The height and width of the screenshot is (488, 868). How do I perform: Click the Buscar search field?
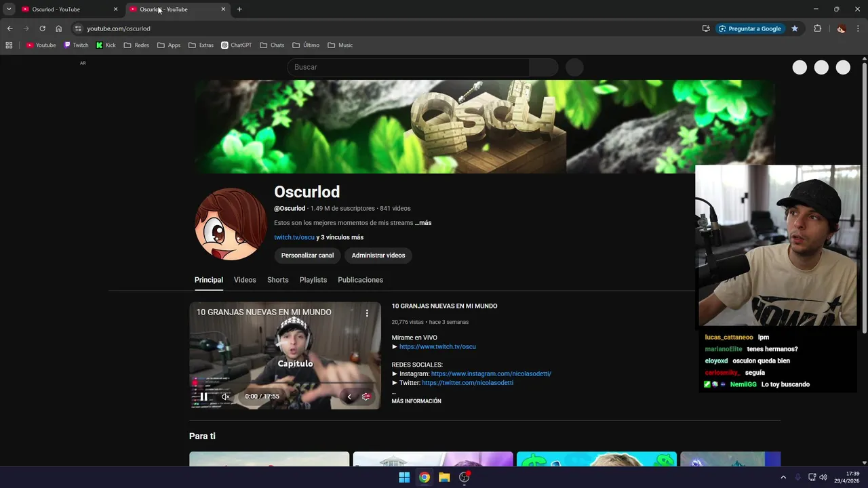click(x=408, y=67)
